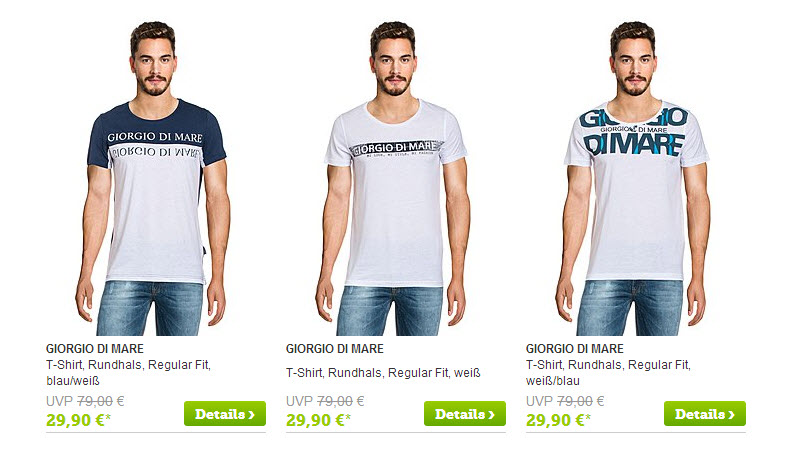Click 'T-Shirt, Rundhals, Regular Fit, weiß' description
The width and height of the screenshot is (800, 453).
click(383, 373)
